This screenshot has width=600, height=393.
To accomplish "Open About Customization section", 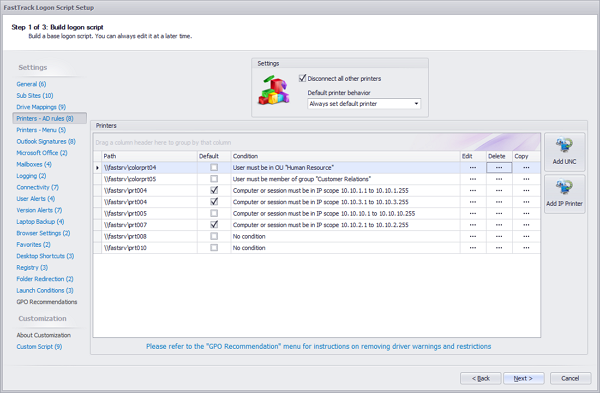I will click(44, 336).
